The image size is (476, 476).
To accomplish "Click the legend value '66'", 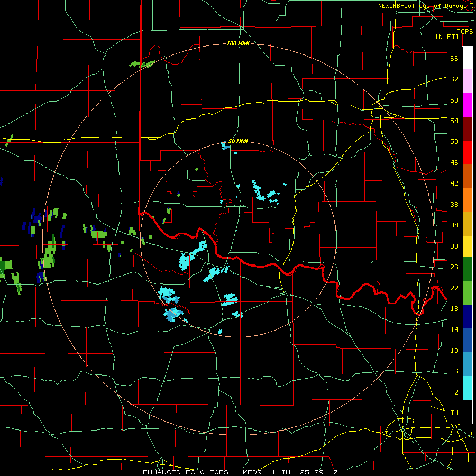I will (454, 58).
